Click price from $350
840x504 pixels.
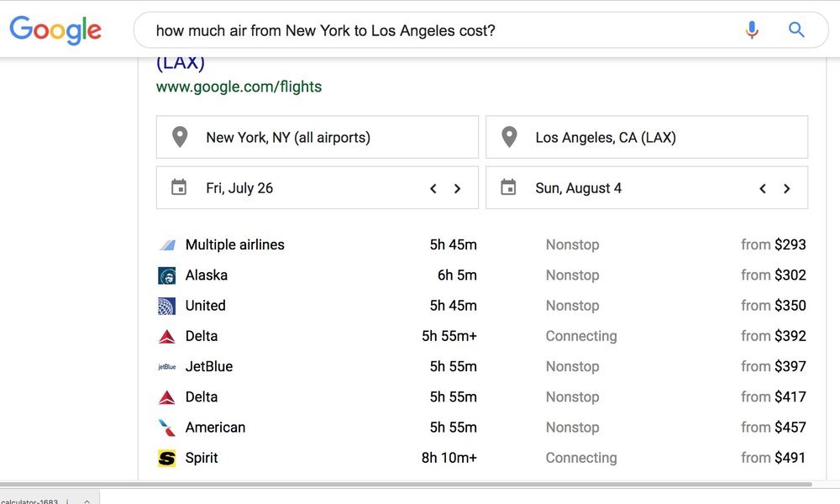click(x=773, y=306)
